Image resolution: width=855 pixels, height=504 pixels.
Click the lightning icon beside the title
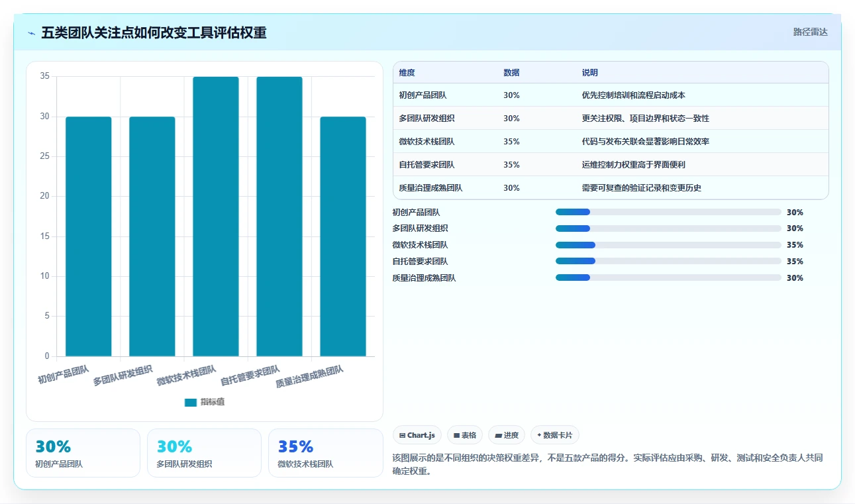32,33
